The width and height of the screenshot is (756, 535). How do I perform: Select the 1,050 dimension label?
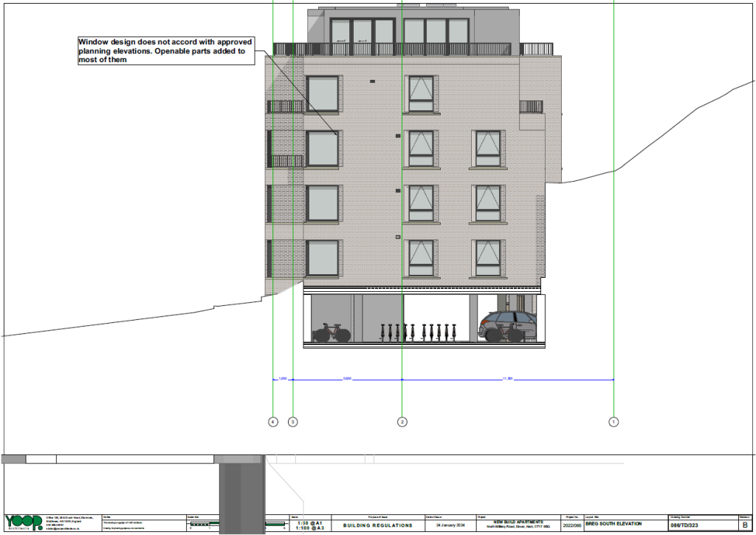(x=283, y=379)
